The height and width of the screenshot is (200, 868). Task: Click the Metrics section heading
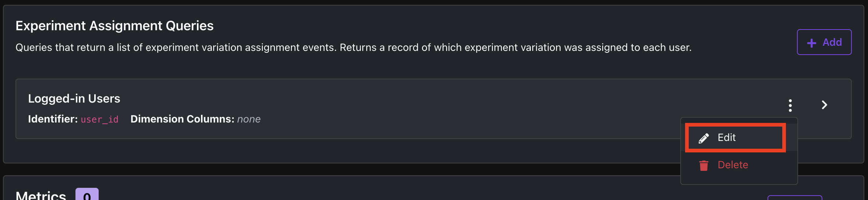click(x=41, y=195)
